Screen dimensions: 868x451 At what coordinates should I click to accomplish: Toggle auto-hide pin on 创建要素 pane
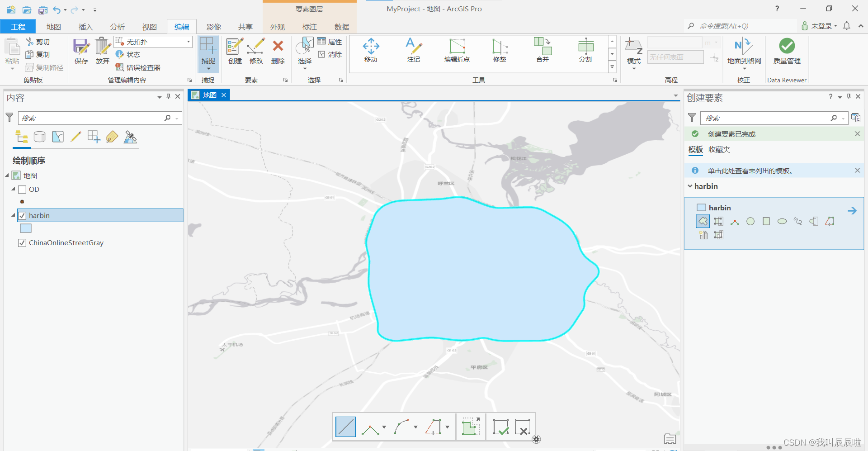point(849,96)
